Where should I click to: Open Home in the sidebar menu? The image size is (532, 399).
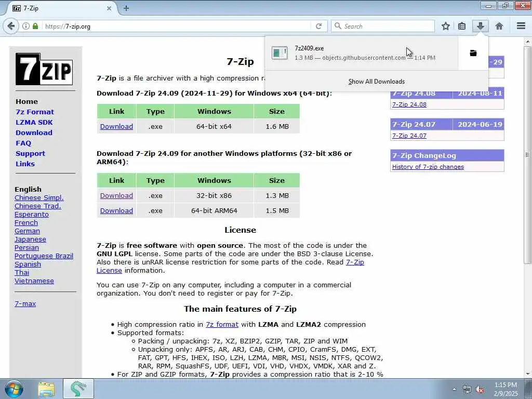[27, 101]
